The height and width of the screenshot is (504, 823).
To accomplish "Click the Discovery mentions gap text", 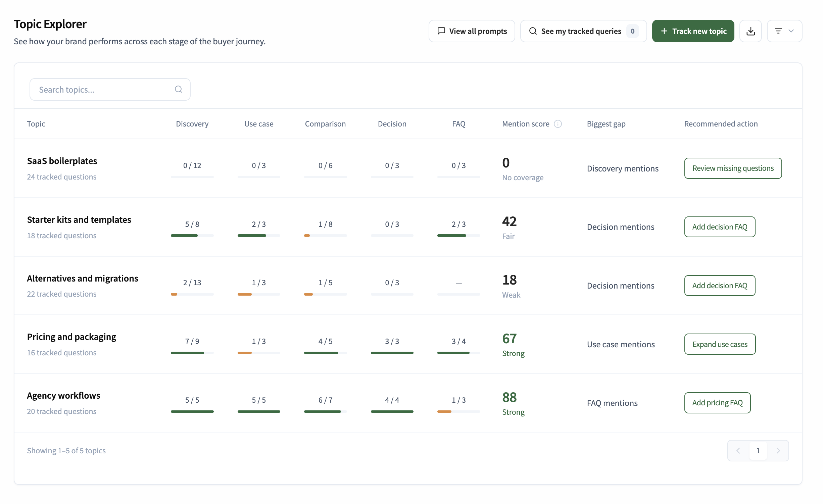I will click(623, 168).
